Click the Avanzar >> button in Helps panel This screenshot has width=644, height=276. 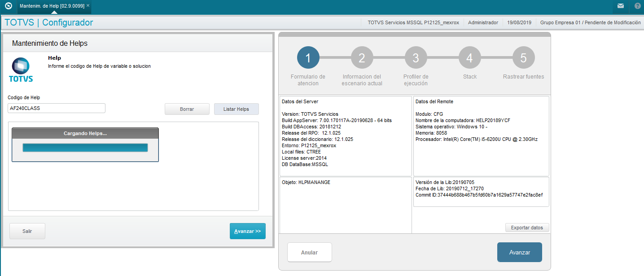[x=248, y=231]
